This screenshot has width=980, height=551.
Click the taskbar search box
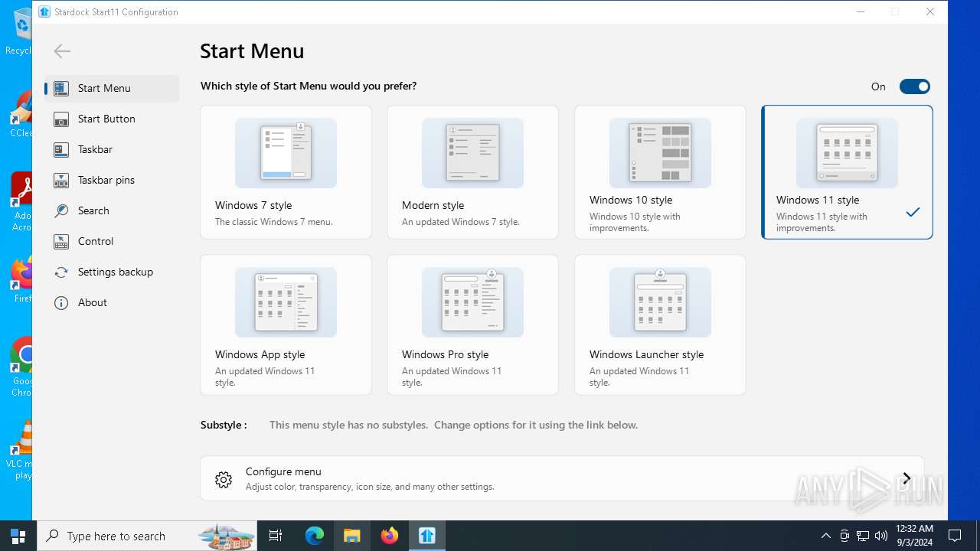point(148,536)
